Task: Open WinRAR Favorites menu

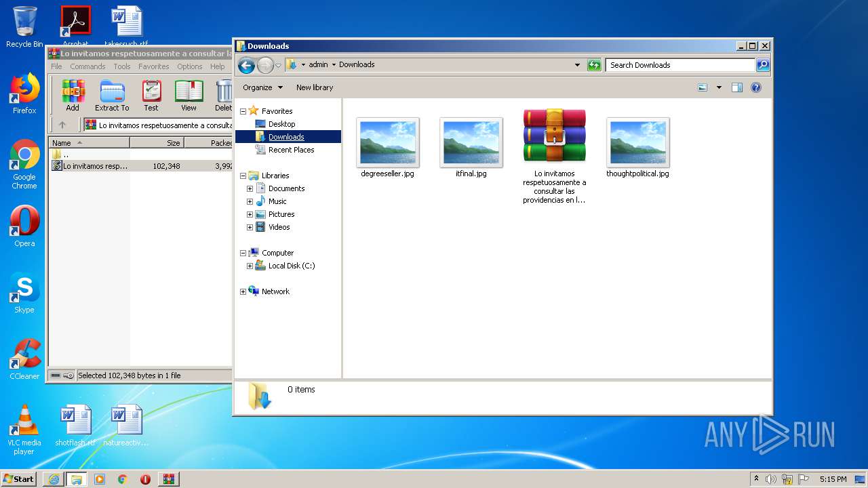Action: [154, 66]
